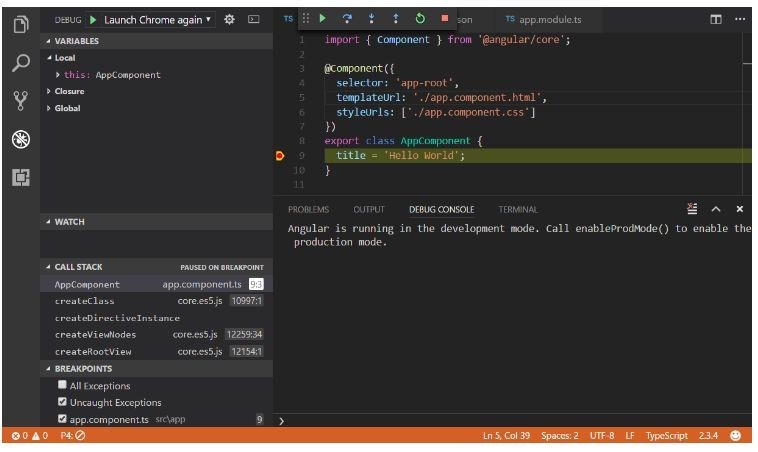The height and width of the screenshot is (452, 758).
Task: Expand the Global variables scope
Action: (x=67, y=108)
